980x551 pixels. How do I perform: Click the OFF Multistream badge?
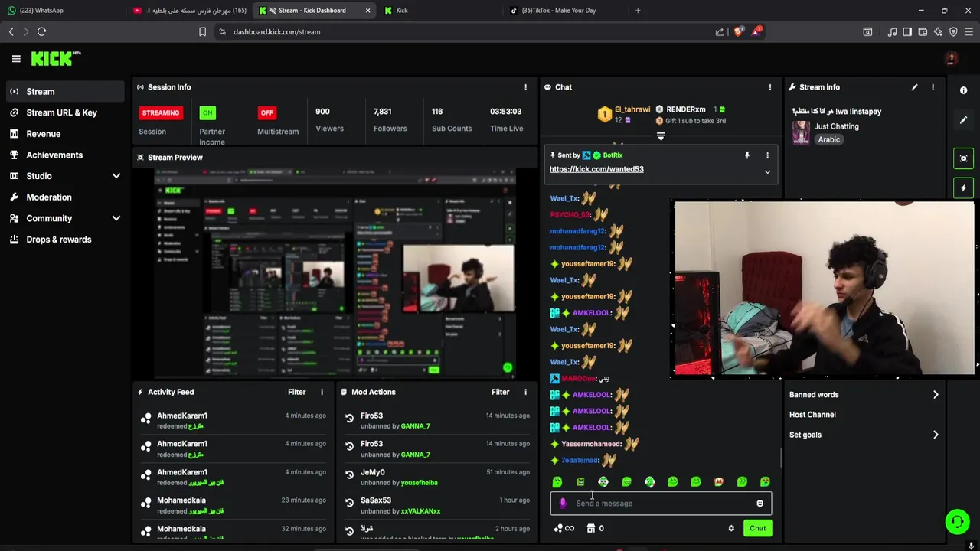[x=266, y=112]
